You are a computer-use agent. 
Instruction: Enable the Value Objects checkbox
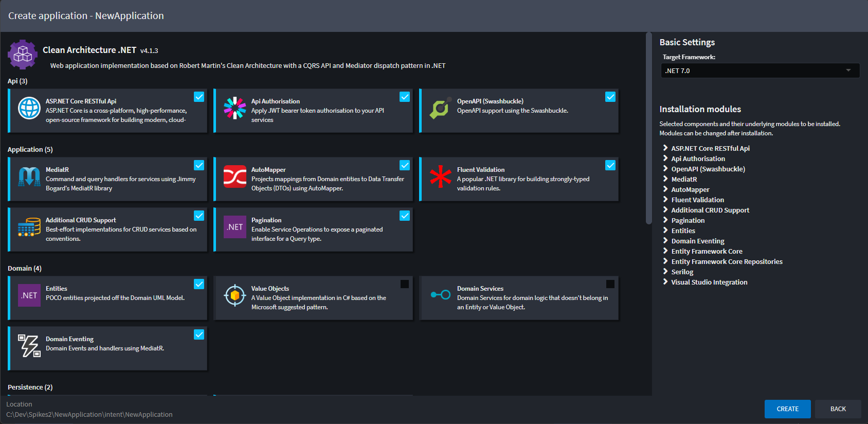(x=405, y=284)
